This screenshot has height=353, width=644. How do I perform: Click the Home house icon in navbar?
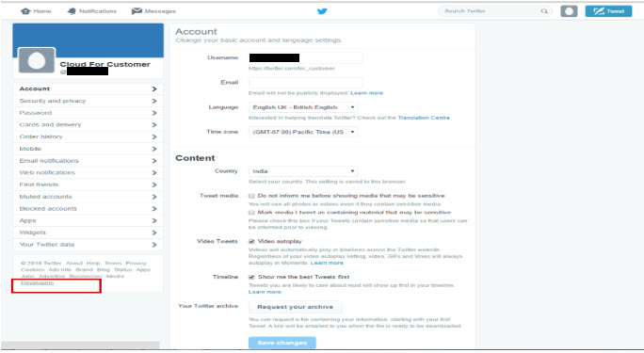coord(25,11)
